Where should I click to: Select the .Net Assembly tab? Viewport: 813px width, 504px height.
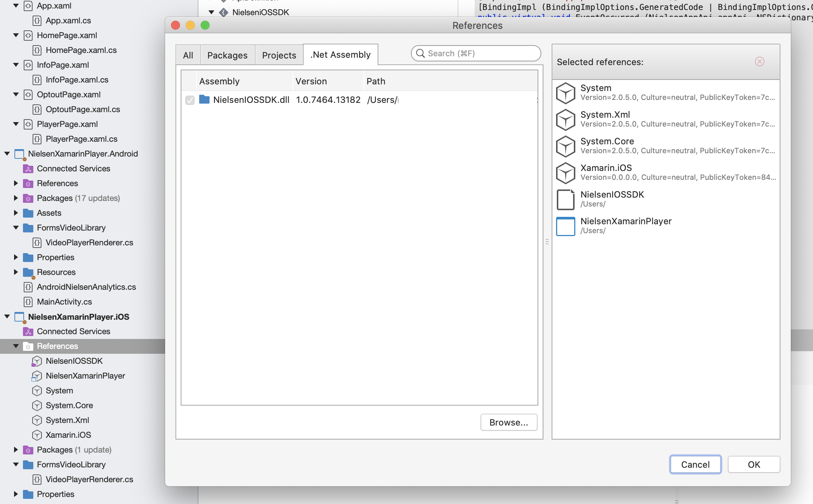coord(341,55)
